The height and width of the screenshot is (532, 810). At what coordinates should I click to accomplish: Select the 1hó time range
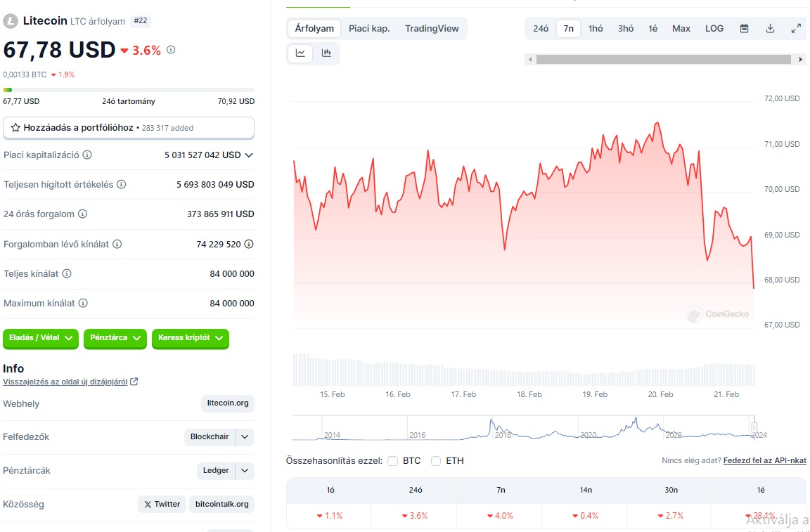[596, 28]
